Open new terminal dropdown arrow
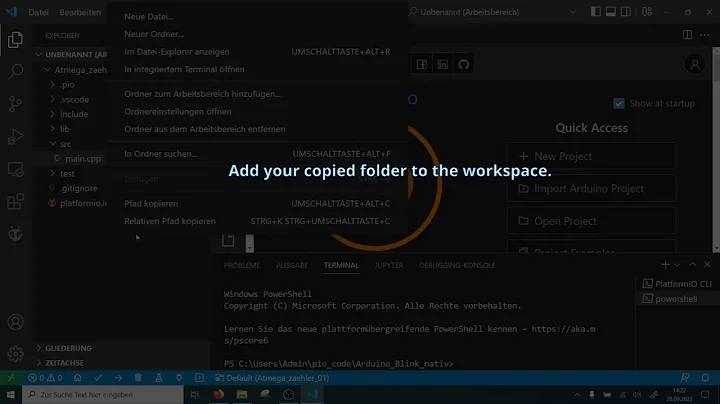720x404 pixels. (x=677, y=265)
